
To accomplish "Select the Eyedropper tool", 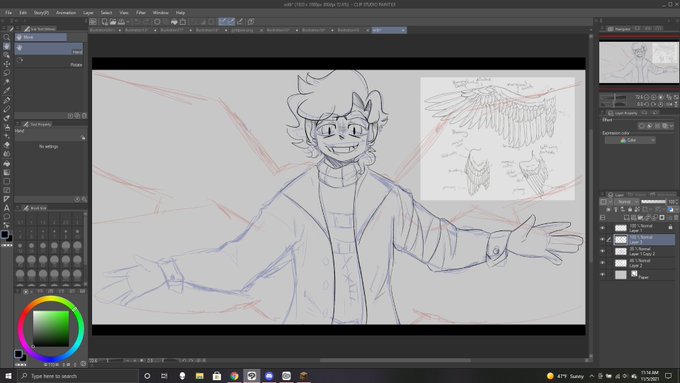I will point(7,91).
